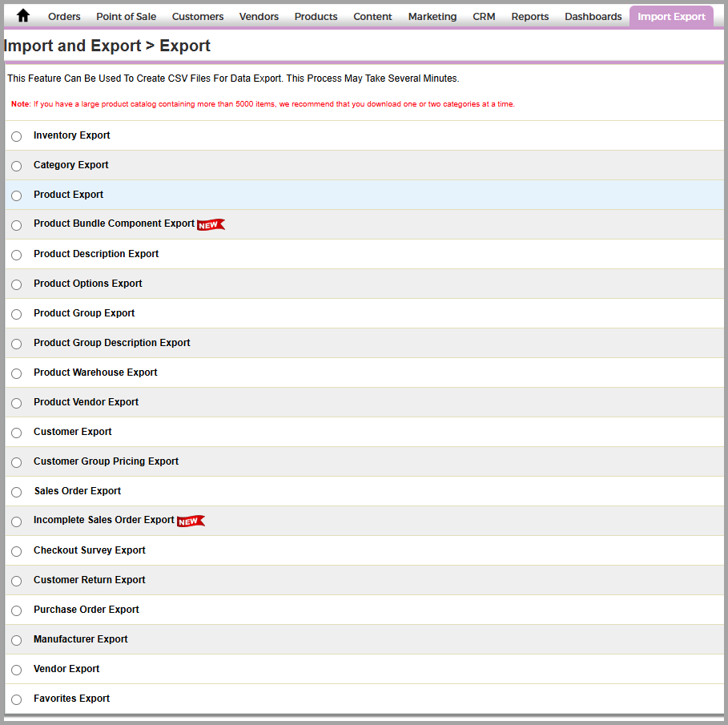Click Customer Return Export label
Viewport: 728px width, 725px height.
(x=90, y=580)
